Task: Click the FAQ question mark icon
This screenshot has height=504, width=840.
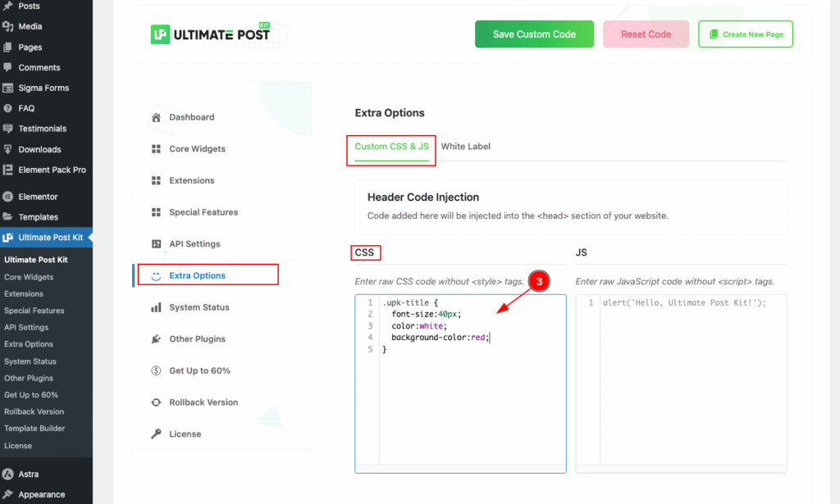Action: tap(8, 108)
